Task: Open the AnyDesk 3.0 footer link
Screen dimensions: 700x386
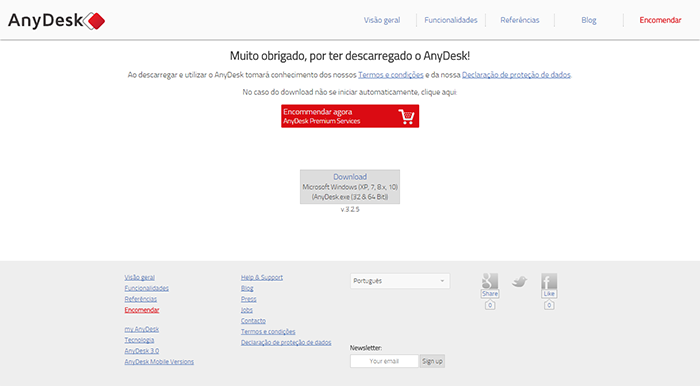Action: pyautogui.click(x=142, y=351)
